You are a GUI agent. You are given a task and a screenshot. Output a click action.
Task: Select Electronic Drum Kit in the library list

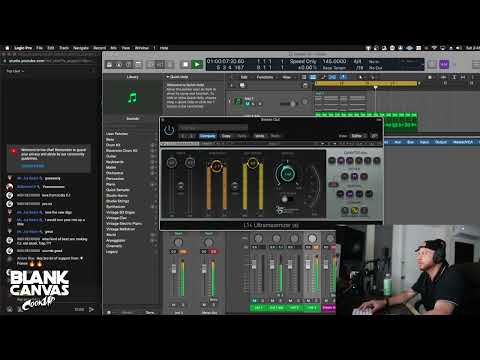point(122,151)
